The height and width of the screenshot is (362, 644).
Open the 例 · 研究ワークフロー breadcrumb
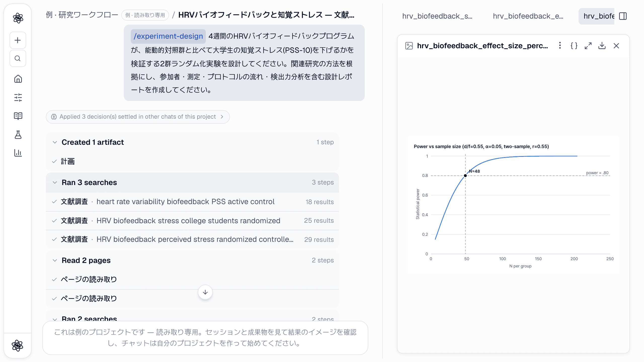82,15
